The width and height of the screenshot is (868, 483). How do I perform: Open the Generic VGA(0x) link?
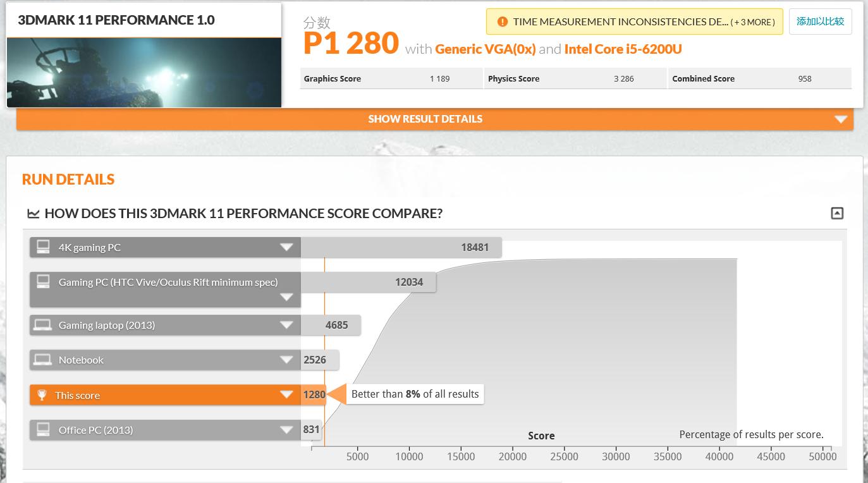[x=486, y=49]
